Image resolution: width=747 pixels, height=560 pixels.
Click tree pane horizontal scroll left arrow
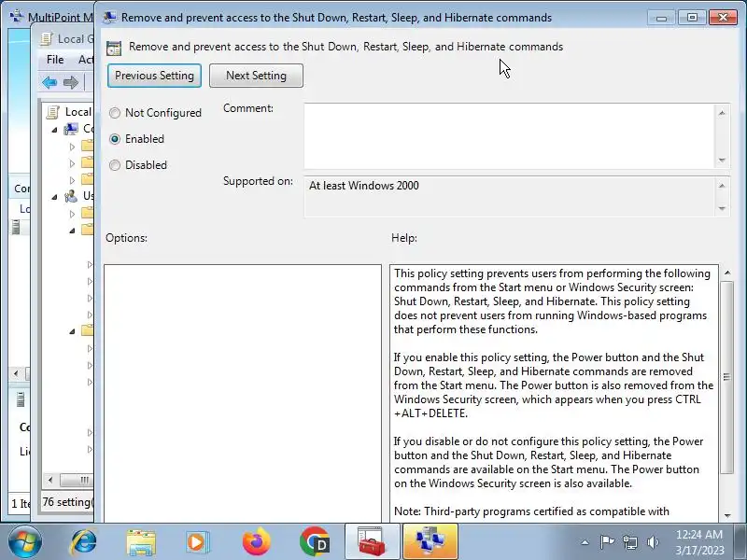tap(50, 480)
